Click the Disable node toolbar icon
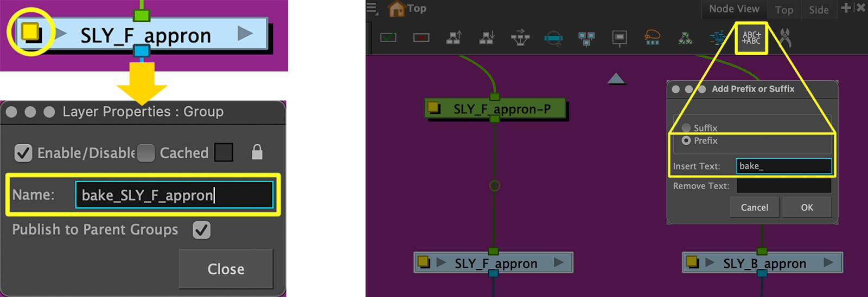The width and height of the screenshot is (868, 297). click(x=421, y=38)
